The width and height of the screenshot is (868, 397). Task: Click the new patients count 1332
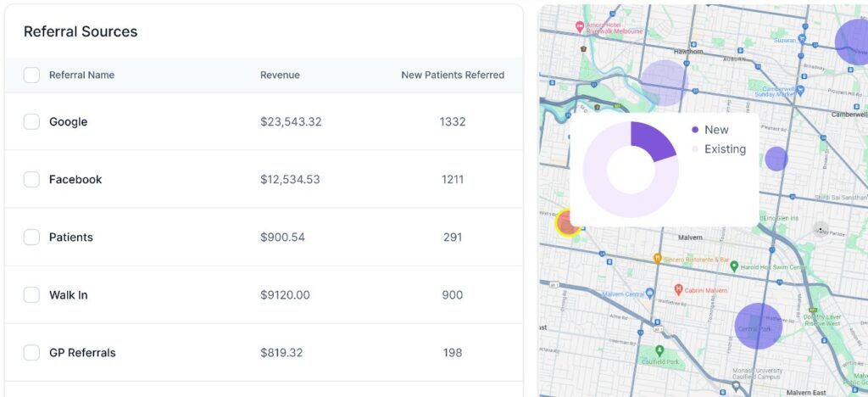pyautogui.click(x=453, y=122)
